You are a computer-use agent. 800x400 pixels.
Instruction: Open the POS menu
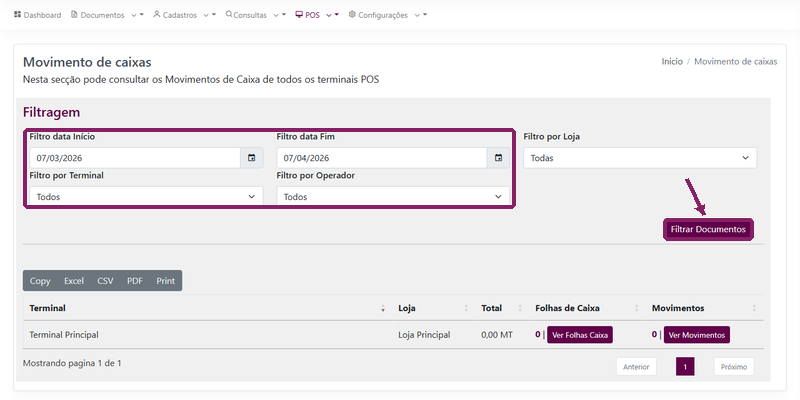tap(317, 15)
